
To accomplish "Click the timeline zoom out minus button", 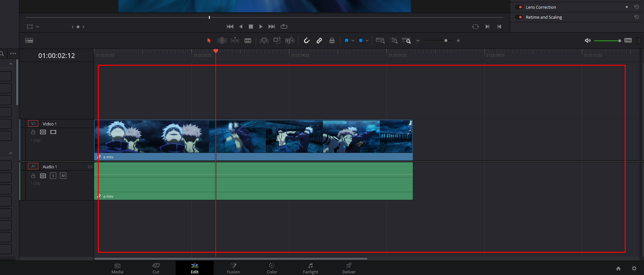I will tap(418, 41).
